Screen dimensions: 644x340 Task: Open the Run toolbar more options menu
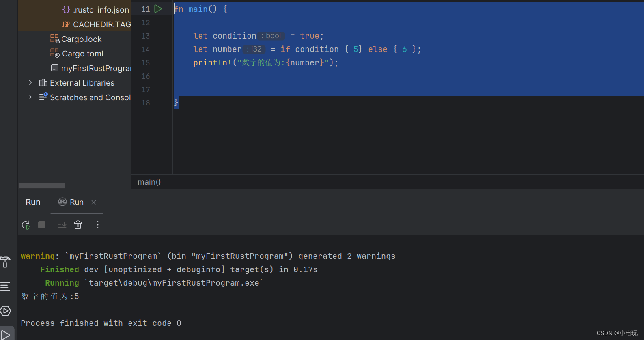(98, 225)
